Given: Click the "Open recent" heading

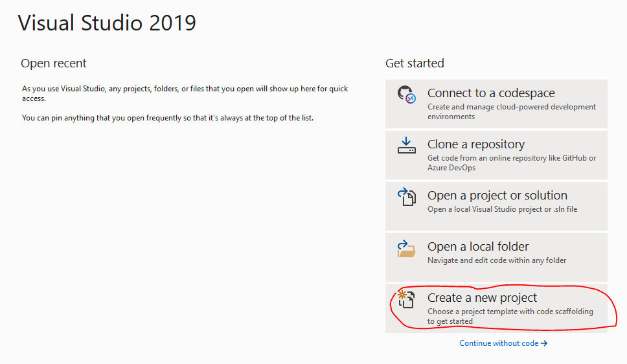Looking at the screenshot, I should [54, 63].
